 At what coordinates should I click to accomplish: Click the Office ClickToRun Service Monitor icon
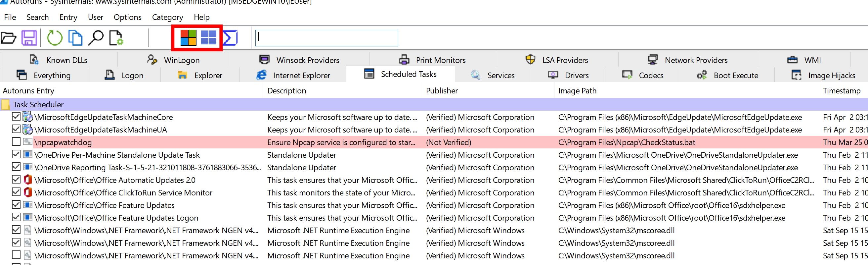click(28, 192)
